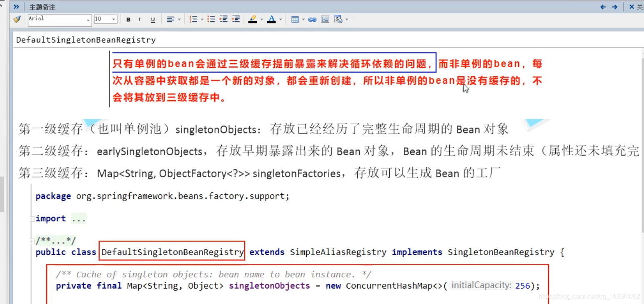Expand the collapsed /**...*/ comment block

tap(32, 241)
